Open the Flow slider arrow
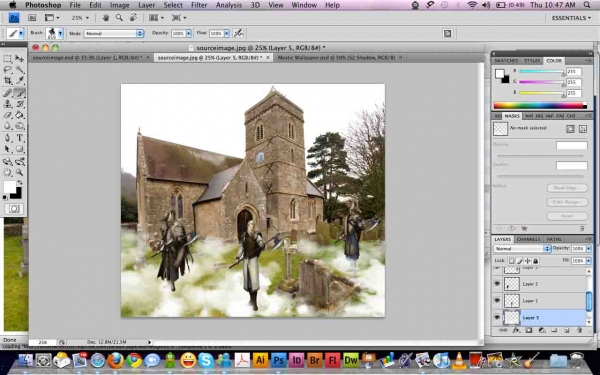Viewport: 600px width, 375px height. pos(227,33)
